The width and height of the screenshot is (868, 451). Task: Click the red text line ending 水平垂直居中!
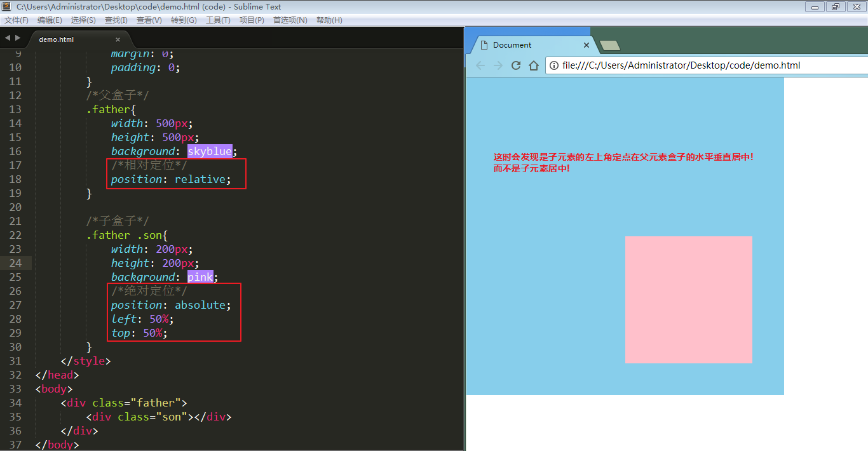pos(623,157)
